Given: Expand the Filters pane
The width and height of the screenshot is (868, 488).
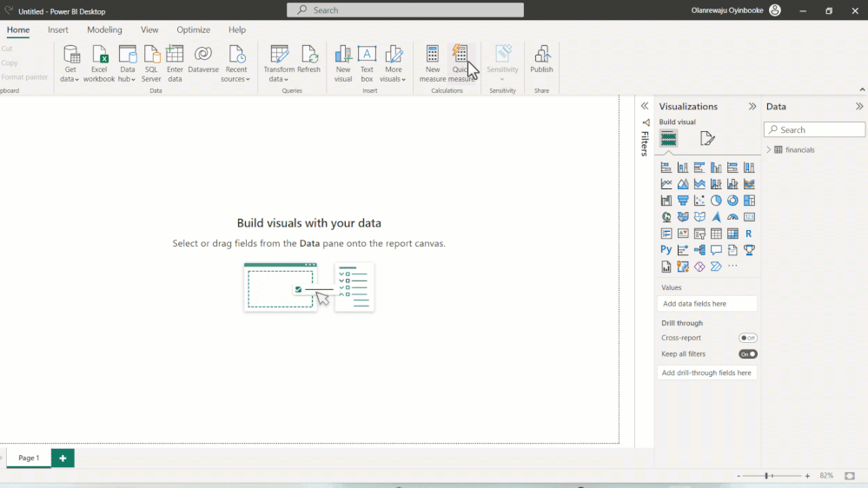Looking at the screenshot, I should tap(645, 106).
